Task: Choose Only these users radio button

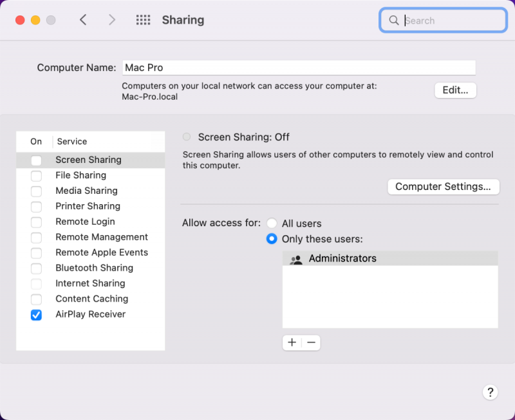Action: 272,239
